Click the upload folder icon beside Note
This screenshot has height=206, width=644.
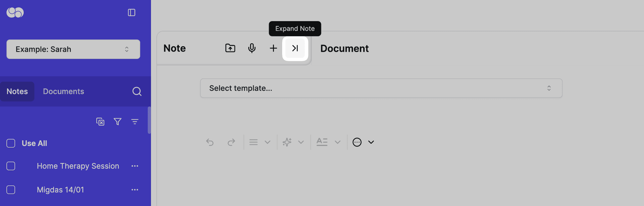[230, 48]
